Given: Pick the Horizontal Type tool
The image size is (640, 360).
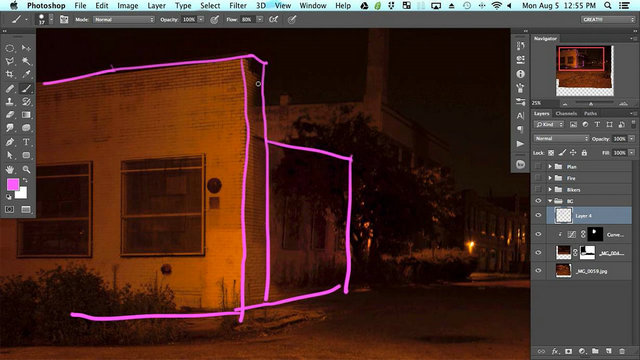Looking at the screenshot, I should coord(26,142).
